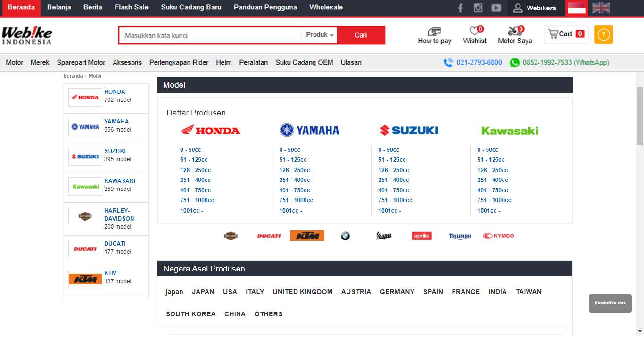Screen dimensions: 644x362
Task: Switch to Indonesian flag language
Action: [577, 8]
